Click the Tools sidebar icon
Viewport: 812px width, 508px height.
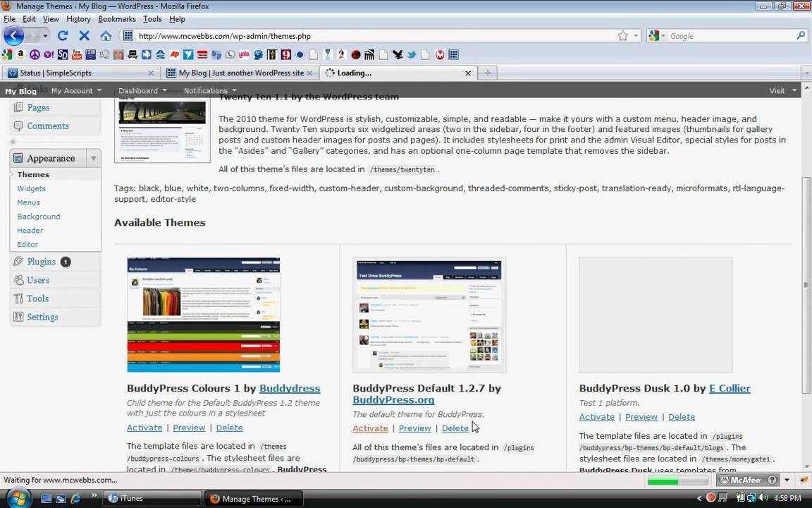pos(18,298)
